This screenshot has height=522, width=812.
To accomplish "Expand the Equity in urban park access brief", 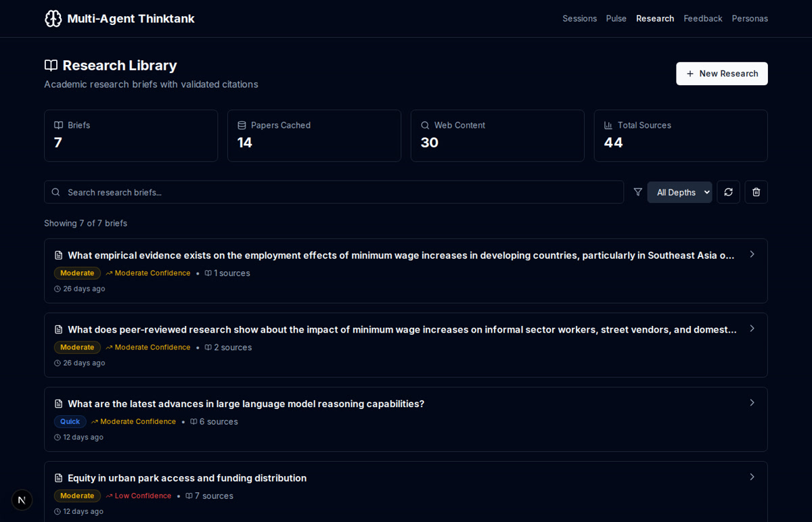I will point(752,477).
